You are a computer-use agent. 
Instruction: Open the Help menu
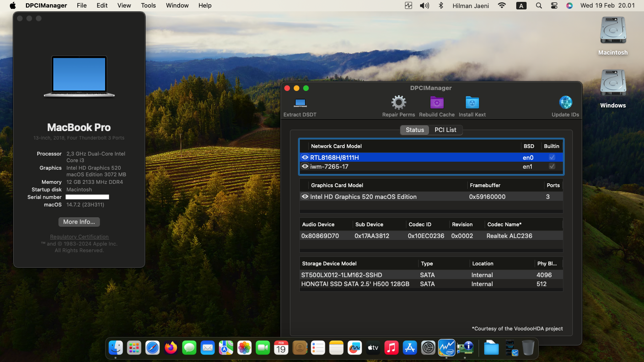coord(205,6)
